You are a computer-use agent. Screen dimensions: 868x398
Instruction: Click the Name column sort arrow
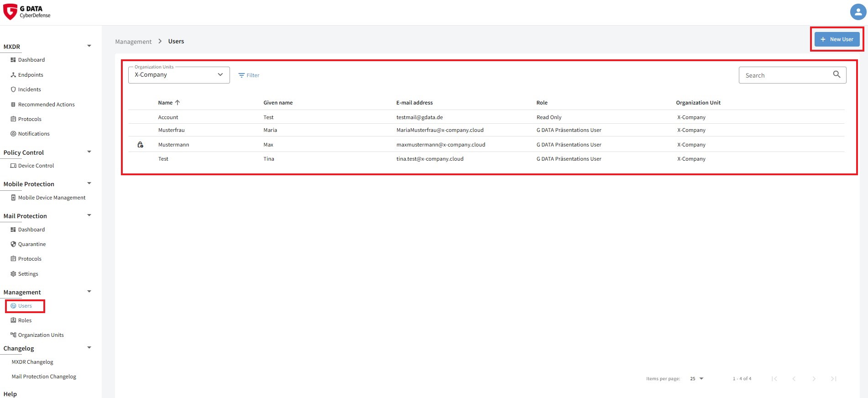coord(178,103)
